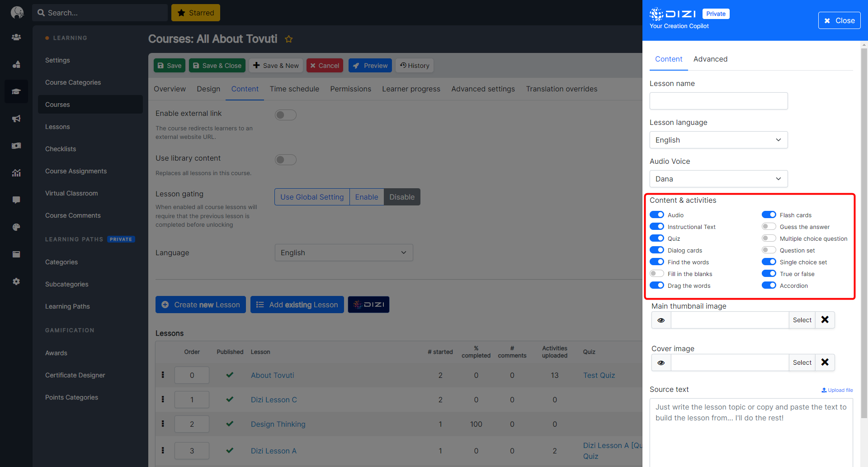Enable Fill in the blanks toggle

[x=657, y=274]
